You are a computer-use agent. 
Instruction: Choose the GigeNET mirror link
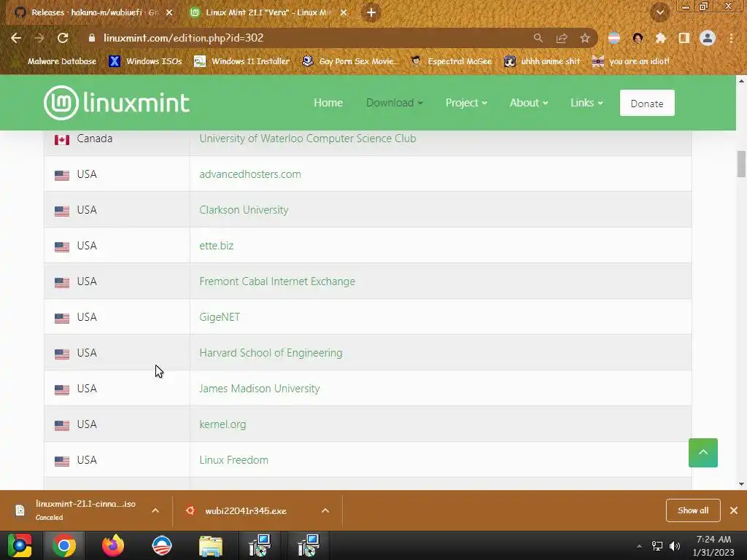(x=220, y=317)
